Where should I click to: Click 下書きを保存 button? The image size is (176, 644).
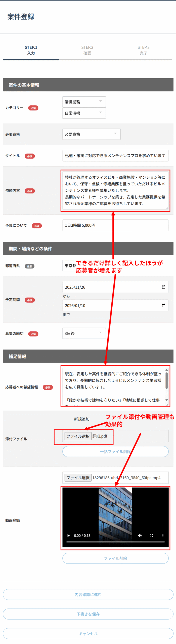[88, 614]
